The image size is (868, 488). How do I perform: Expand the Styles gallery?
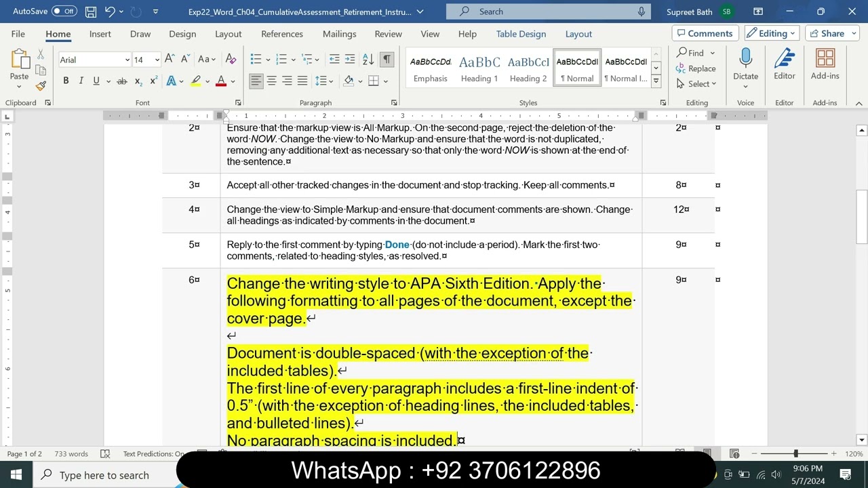[656, 81]
